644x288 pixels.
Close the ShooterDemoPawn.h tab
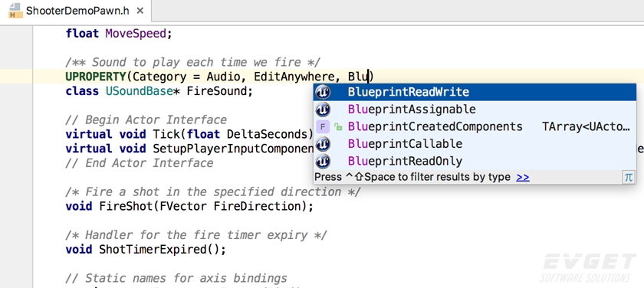[140, 11]
